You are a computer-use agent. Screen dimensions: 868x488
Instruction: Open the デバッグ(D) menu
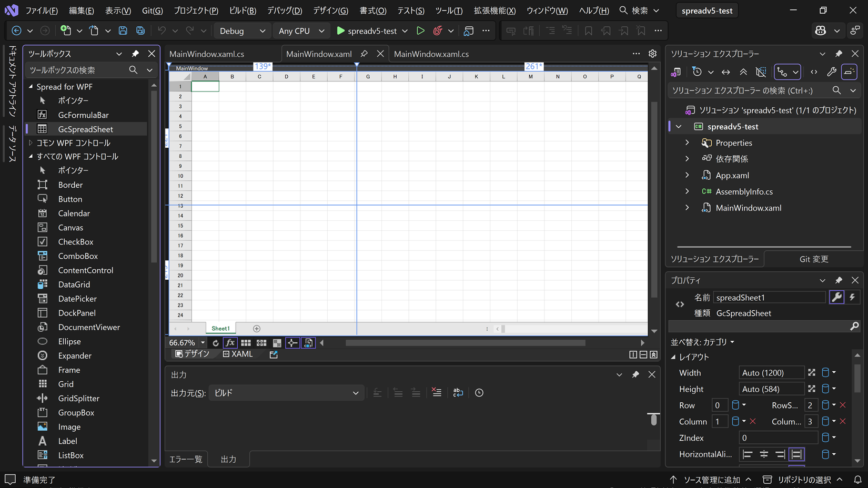click(x=285, y=11)
